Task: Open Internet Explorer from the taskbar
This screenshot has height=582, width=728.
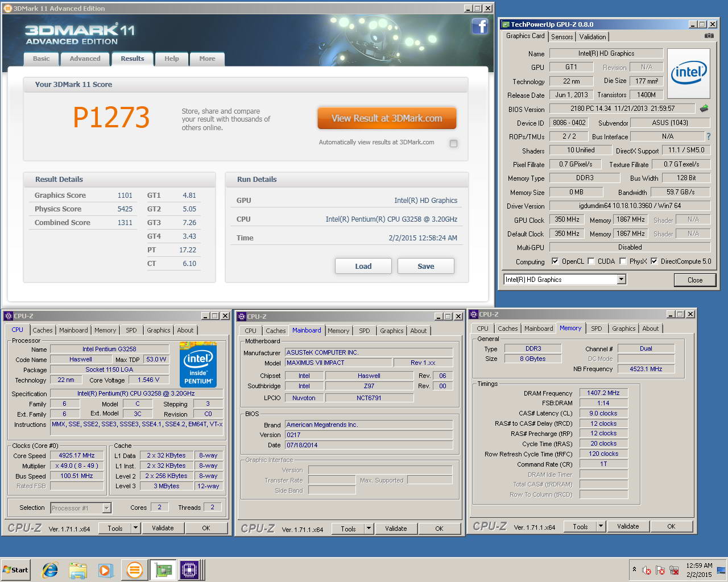Action: 50,570
